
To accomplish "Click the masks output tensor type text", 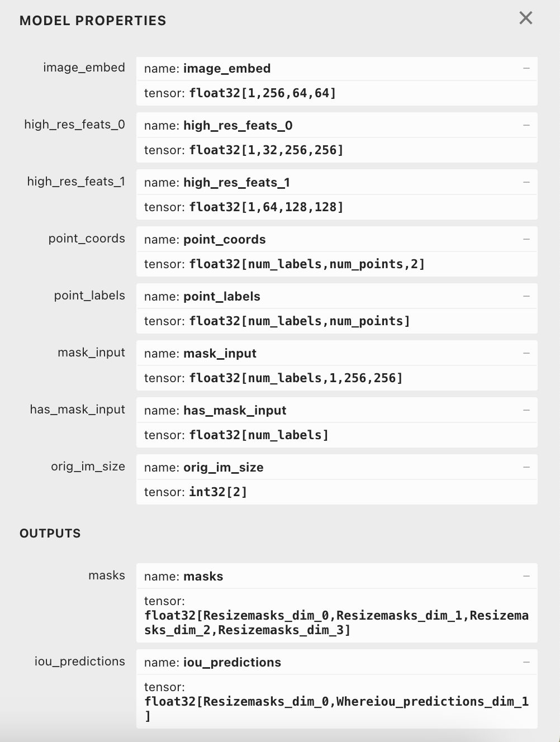I will coord(336,622).
